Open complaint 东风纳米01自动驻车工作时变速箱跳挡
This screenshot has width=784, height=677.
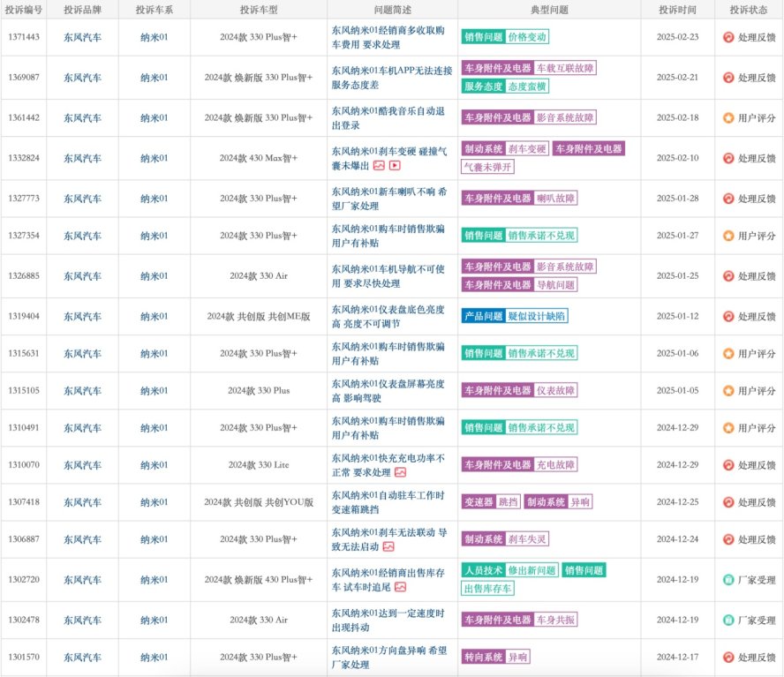[x=388, y=502]
